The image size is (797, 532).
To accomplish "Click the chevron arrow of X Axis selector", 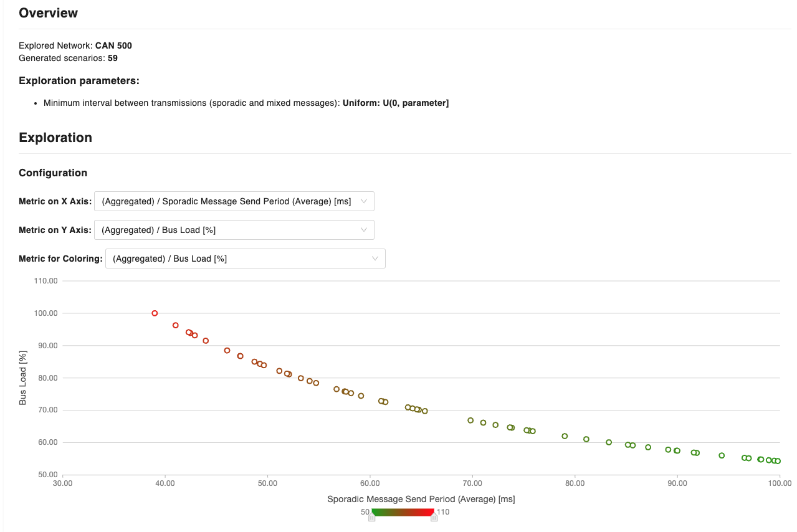I will tap(365, 201).
